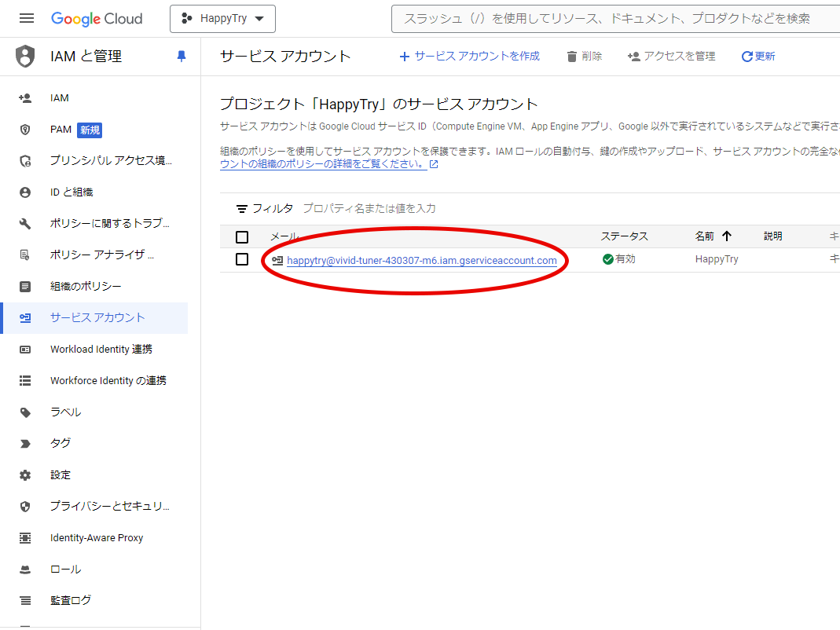Screen dimensions: 840x630
Task: Click the pin icon beside IAM と管理
Action: (182, 57)
